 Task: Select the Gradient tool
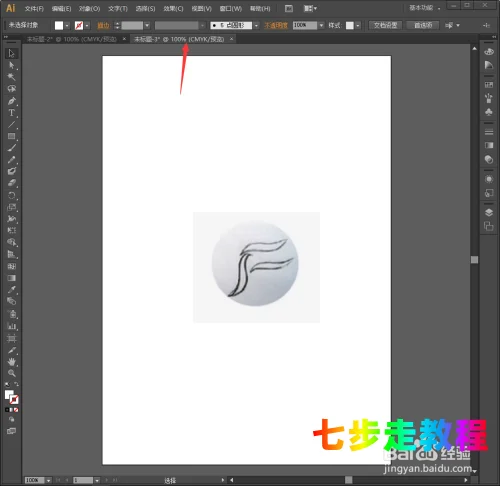(x=11, y=278)
